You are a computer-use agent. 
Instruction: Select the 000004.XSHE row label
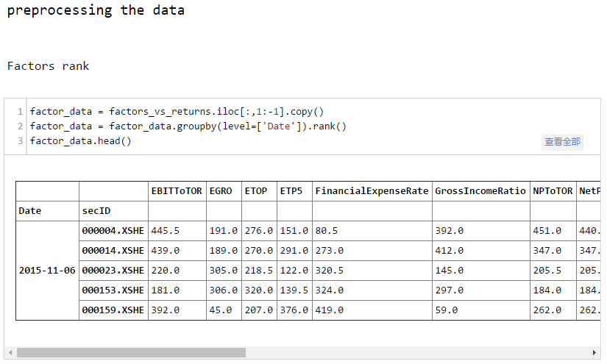[113, 231]
